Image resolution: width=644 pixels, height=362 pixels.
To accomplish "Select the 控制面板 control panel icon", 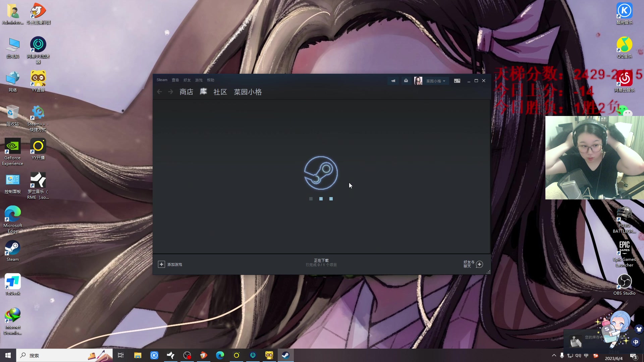I will point(13,183).
